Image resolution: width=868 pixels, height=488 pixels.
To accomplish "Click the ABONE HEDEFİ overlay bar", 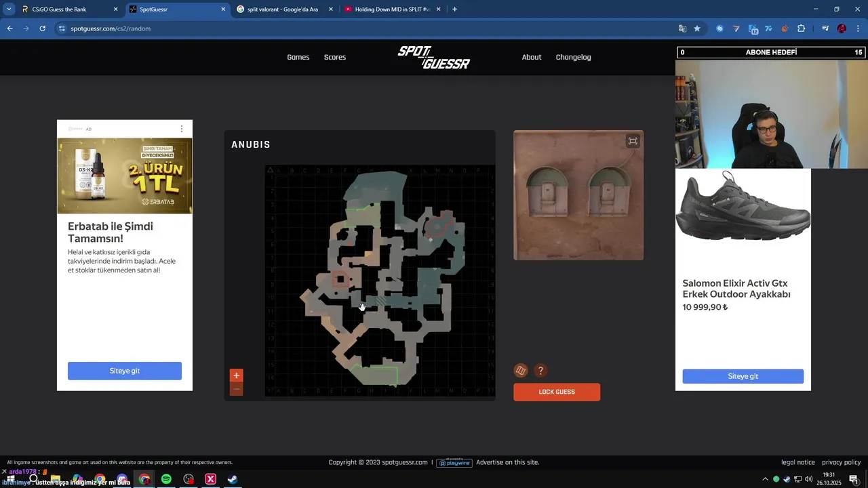I will pos(772,52).
